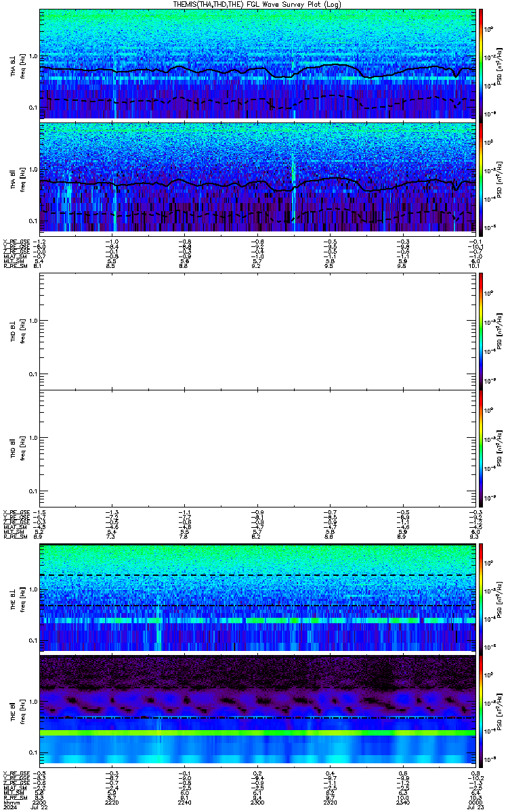Click the THE B-perpendicular freq [Hz] axis label
Viewport: 508px width, 812px height.
click(22, 599)
